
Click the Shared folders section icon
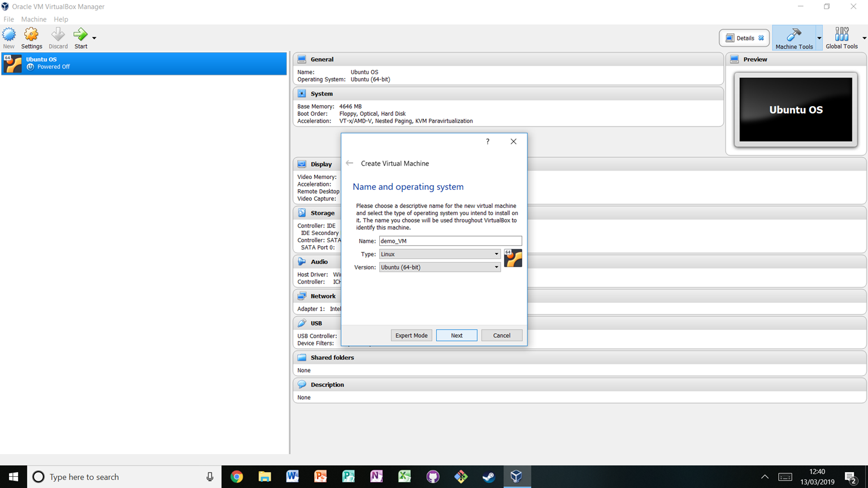[x=302, y=358]
